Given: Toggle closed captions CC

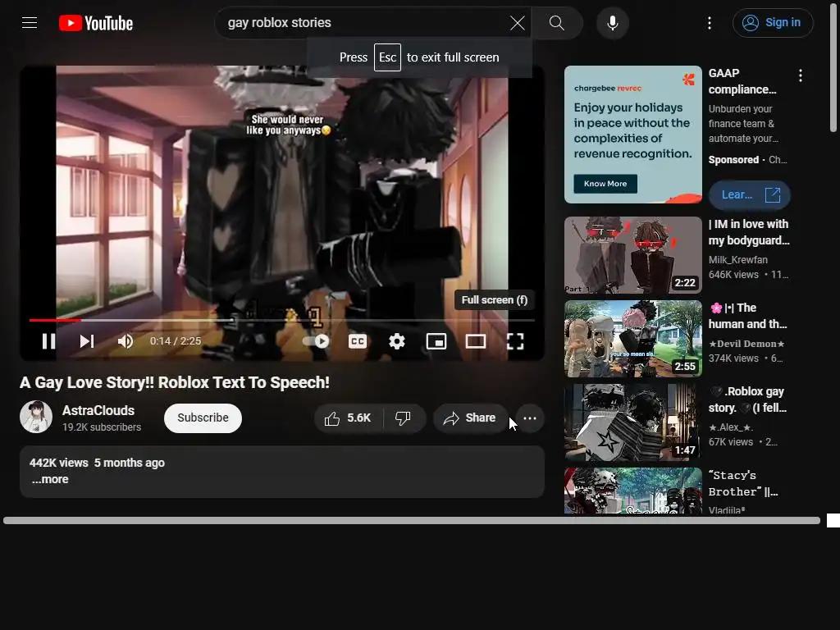Looking at the screenshot, I should coord(358,341).
